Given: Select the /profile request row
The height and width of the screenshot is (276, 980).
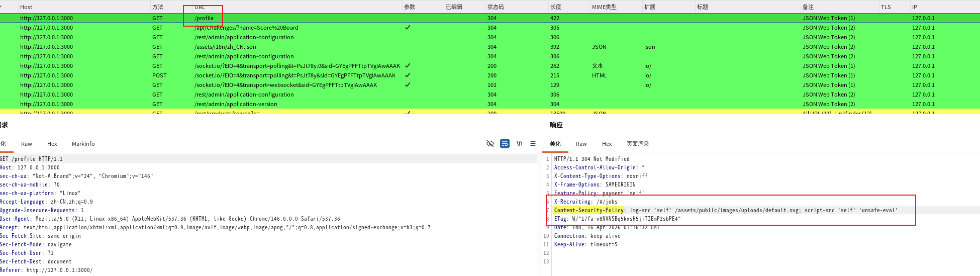Looking at the screenshot, I should pyautogui.click(x=490, y=18).
